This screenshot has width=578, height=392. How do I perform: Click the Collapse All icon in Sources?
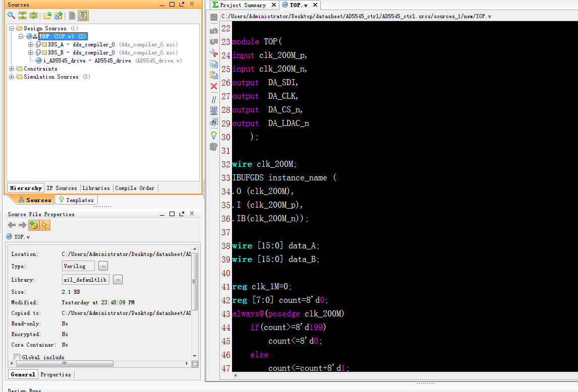pos(22,16)
